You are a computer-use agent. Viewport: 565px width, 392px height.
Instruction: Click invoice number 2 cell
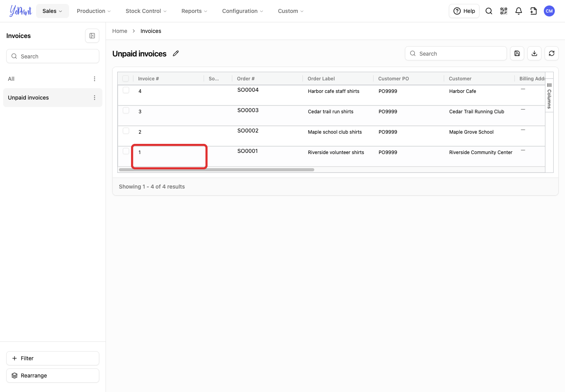click(x=169, y=136)
